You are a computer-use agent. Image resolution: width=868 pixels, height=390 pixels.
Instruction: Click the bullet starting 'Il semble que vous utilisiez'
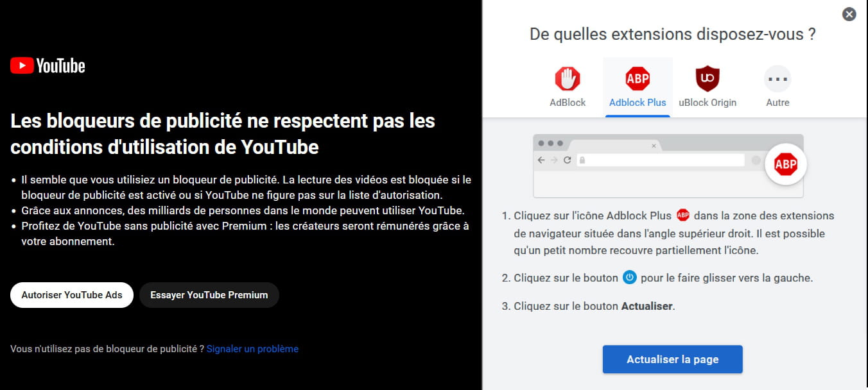pos(246,187)
